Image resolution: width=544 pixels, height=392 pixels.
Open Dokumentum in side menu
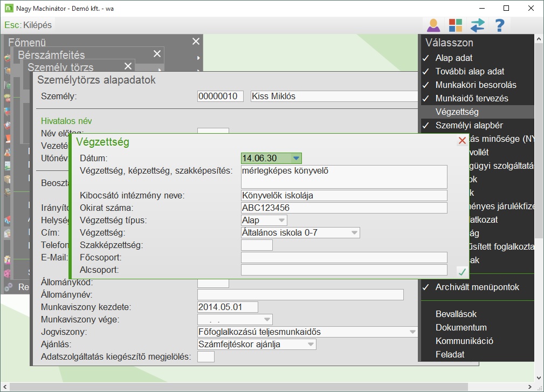coord(461,328)
